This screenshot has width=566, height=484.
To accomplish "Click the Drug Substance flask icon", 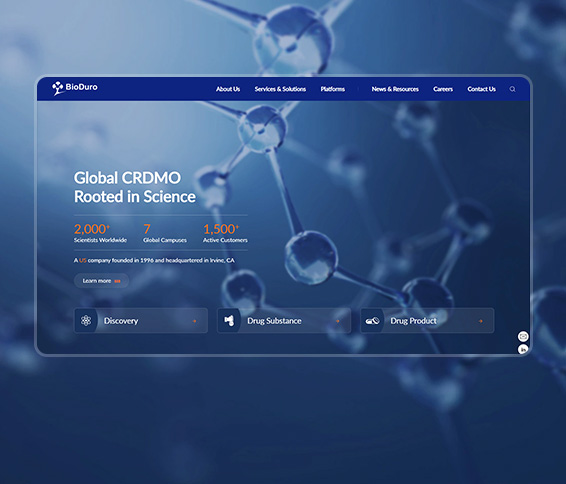I will (229, 321).
